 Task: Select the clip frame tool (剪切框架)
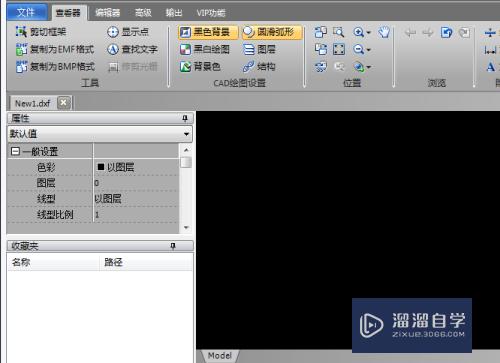[41, 32]
